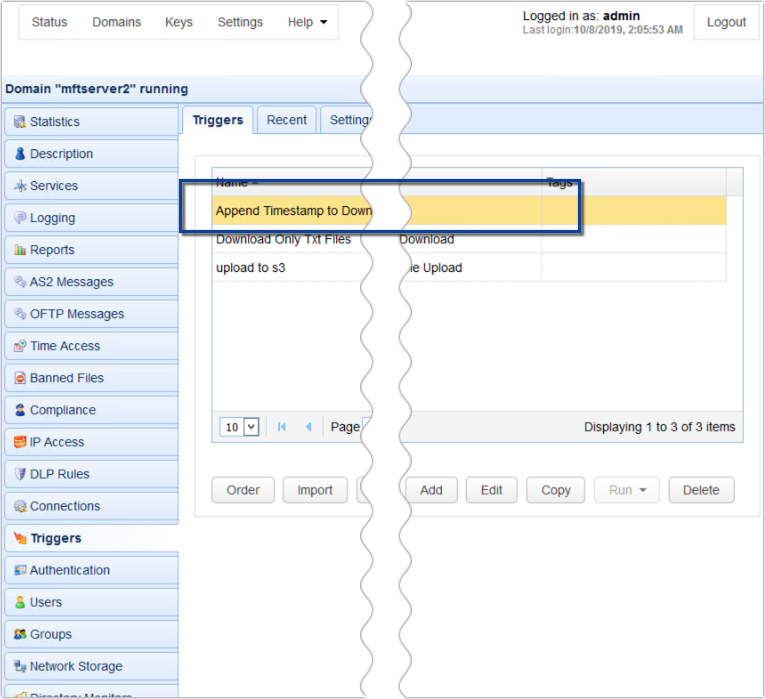Open the page size dropdown
Viewport: 765px width, 699px height.
(x=240, y=427)
